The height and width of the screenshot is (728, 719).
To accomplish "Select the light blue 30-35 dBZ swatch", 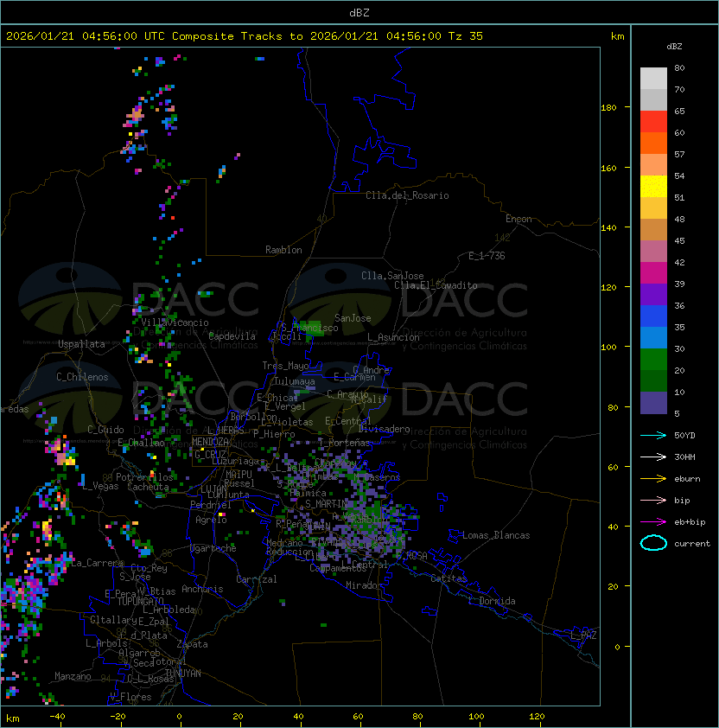I will (x=653, y=338).
